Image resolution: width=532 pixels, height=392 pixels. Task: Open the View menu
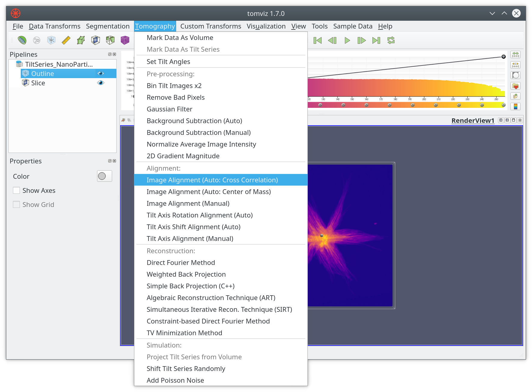click(x=298, y=26)
